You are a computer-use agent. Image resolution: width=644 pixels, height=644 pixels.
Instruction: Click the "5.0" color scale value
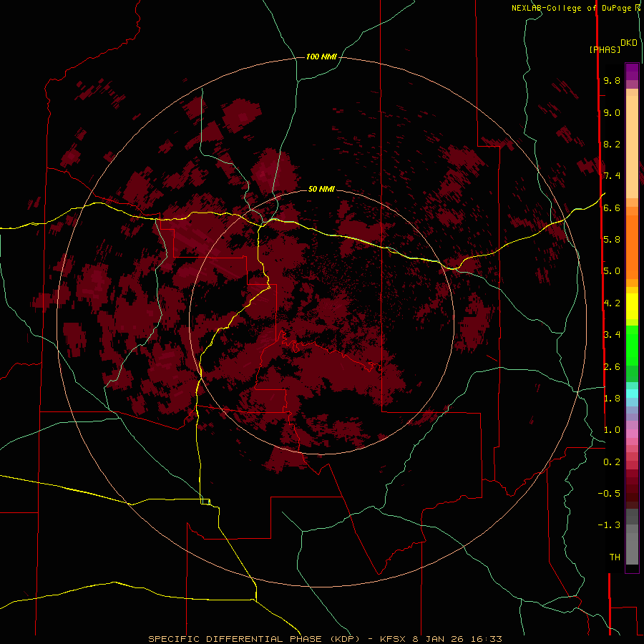coord(612,271)
